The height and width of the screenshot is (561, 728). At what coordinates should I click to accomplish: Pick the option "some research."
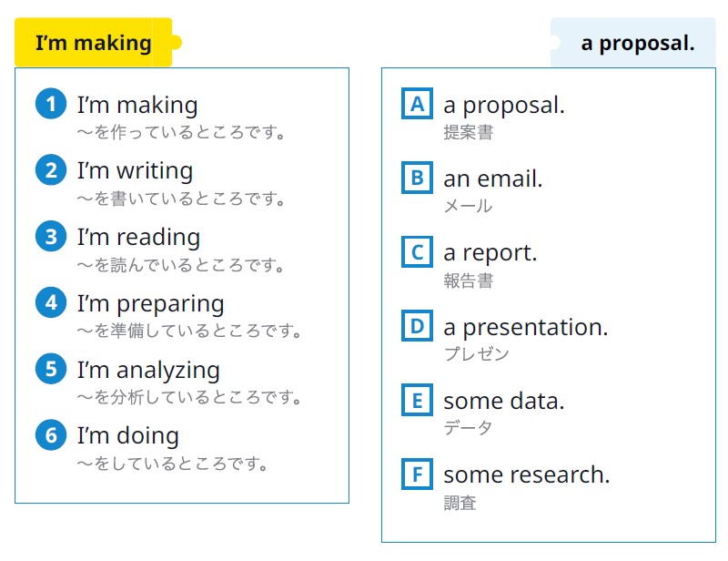(527, 474)
